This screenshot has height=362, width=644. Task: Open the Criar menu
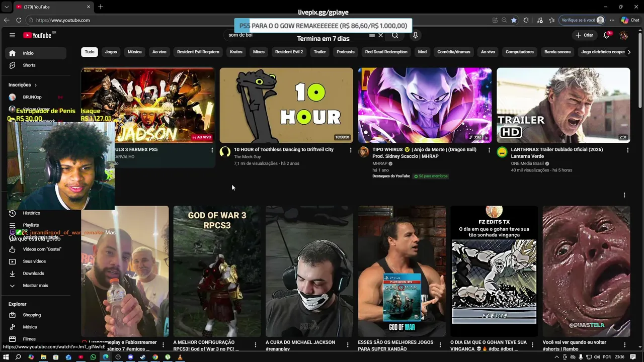pos(584,35)
